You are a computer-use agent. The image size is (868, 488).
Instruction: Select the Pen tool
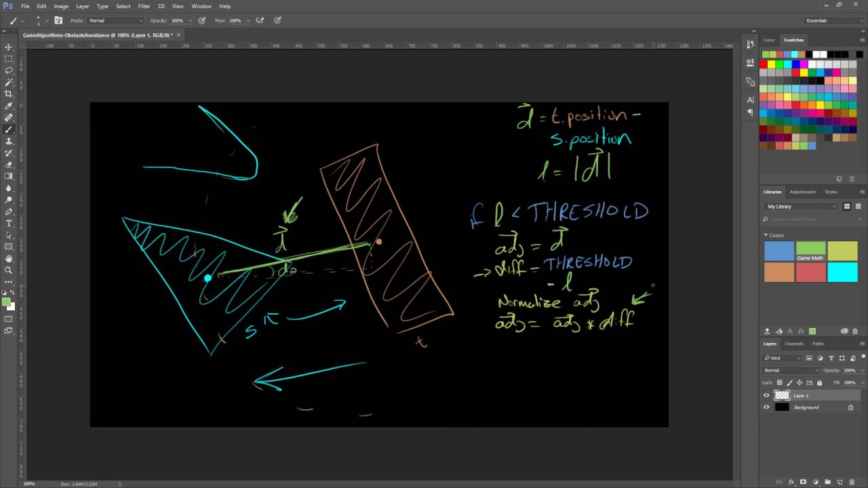(x=9, y=211)
